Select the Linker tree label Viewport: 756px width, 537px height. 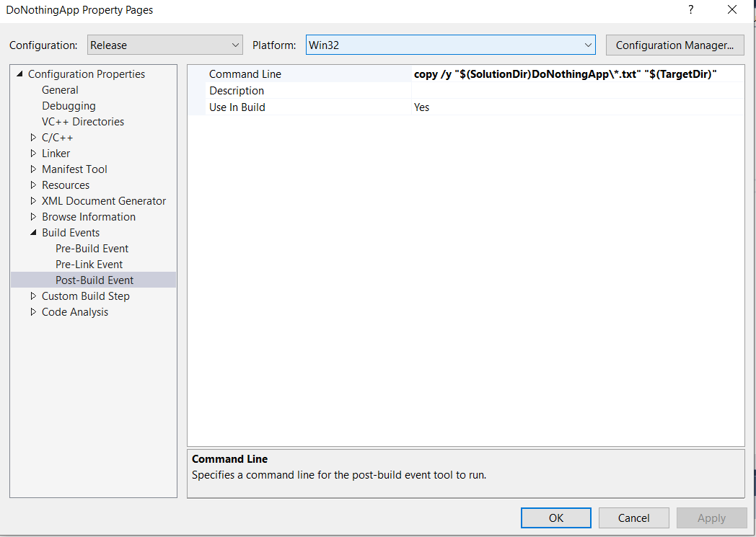coord(56,154)
